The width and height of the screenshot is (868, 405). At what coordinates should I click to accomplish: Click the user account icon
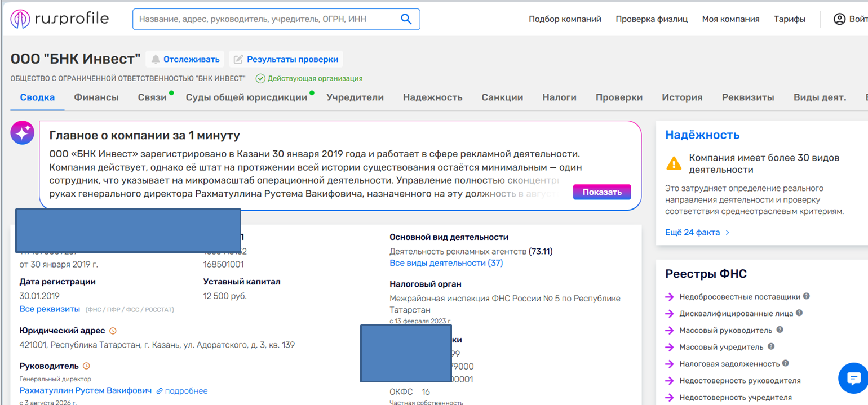pos(839,19)
